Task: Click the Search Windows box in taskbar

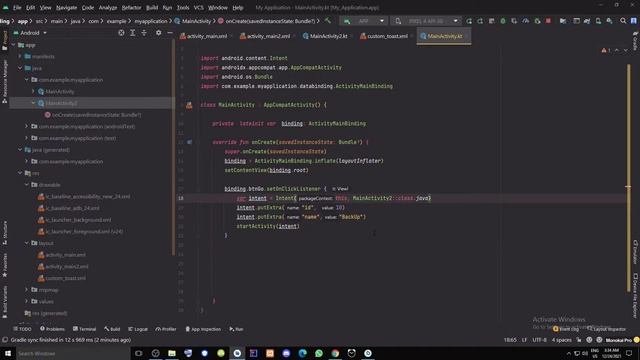Action: (x=73, y=353)
